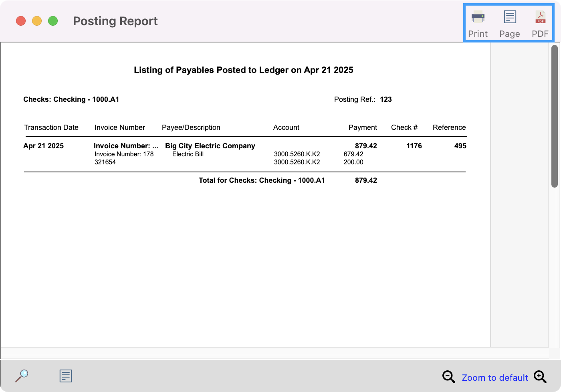The width and height of the screenshot is (561, 392).
Task: Click the document icon in the bottom bar
Action: click(x=65, y=376)
